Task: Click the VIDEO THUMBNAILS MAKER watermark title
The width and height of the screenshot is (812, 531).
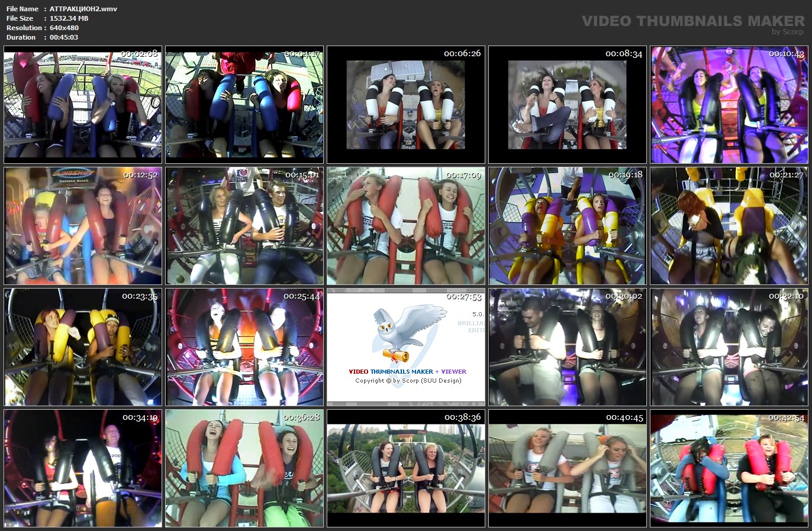Action: [692, 21]
